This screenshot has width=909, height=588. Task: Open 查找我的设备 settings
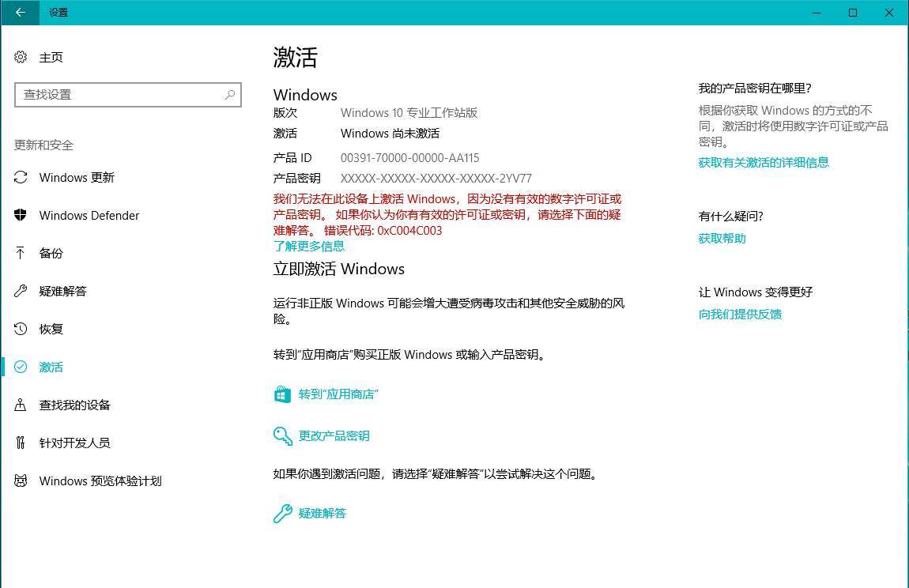[75, 405]
